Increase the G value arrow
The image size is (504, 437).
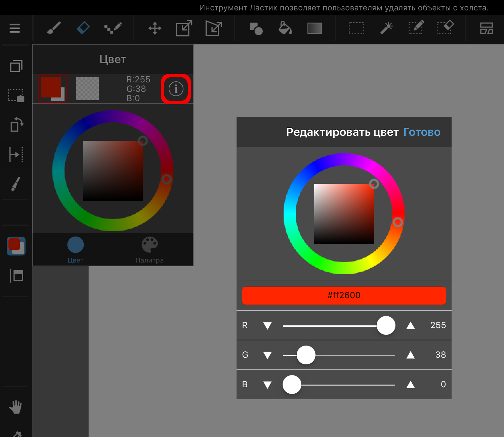[411, 355]
